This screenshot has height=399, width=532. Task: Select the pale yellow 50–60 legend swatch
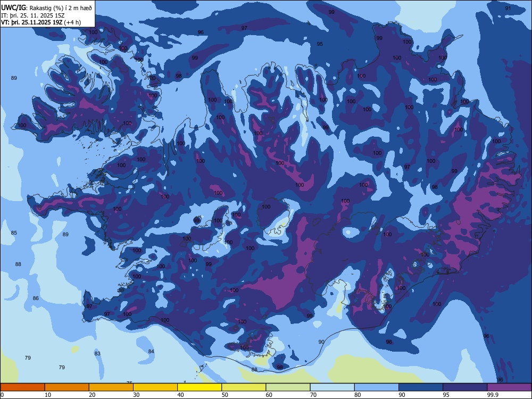pos(244,387)
